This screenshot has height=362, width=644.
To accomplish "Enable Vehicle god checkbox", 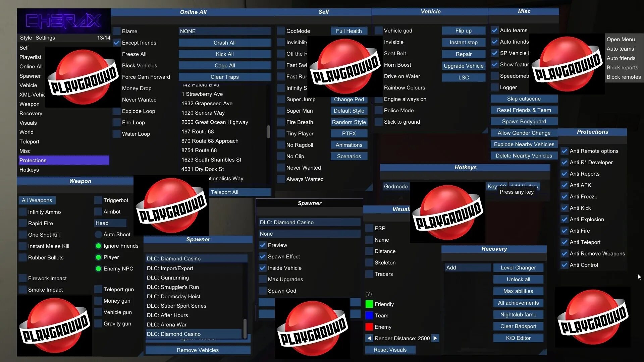I will click(x=379, y=31).
